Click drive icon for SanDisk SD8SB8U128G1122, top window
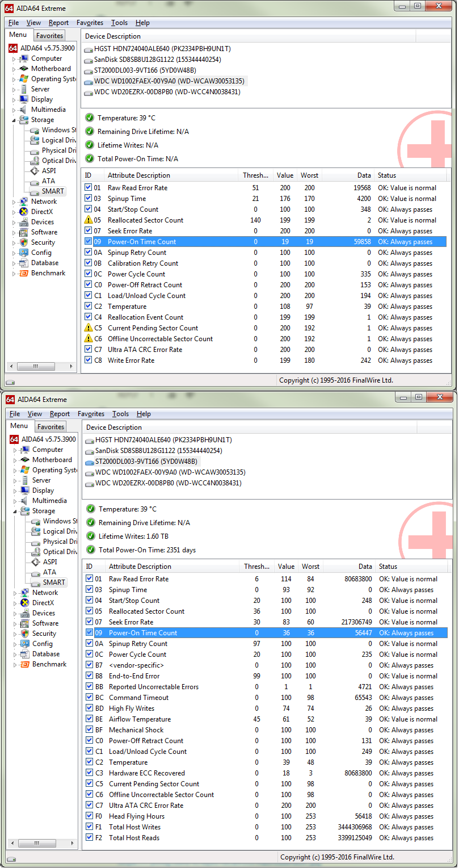Image resolution: width=459 pixels, height=868 pixels. 89,60
